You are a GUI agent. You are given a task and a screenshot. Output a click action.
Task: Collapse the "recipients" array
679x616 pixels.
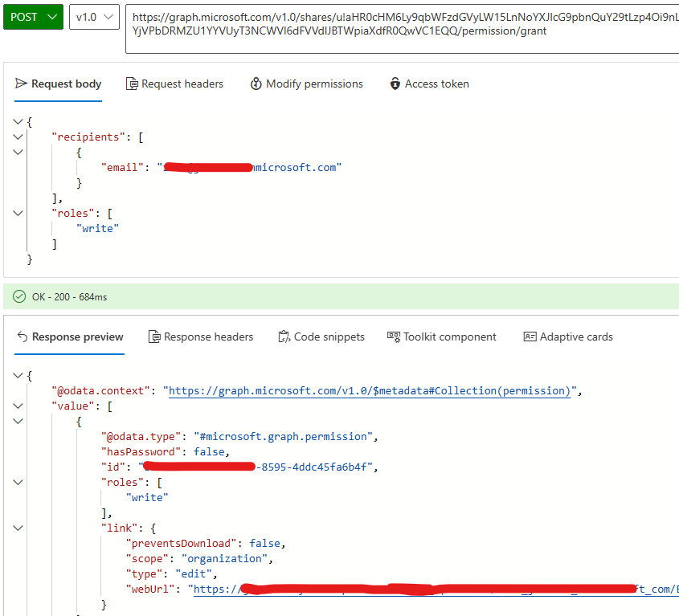[18, 137]
